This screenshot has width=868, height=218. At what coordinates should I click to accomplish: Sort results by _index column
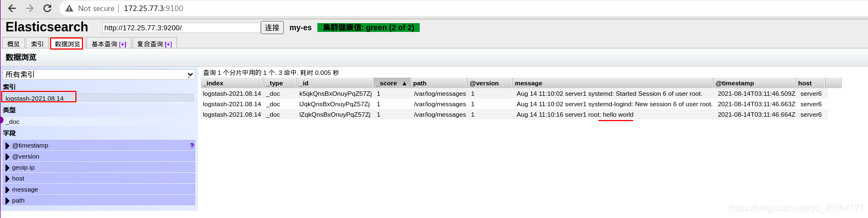click(x=233, y=83)
